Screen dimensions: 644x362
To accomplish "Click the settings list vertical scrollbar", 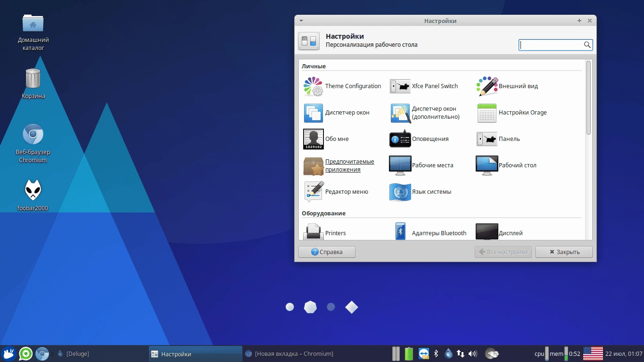I will [x=588, y=97].
